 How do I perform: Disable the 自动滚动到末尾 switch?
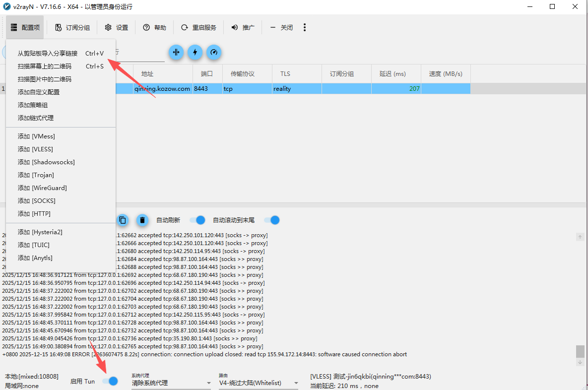[272, 220]
